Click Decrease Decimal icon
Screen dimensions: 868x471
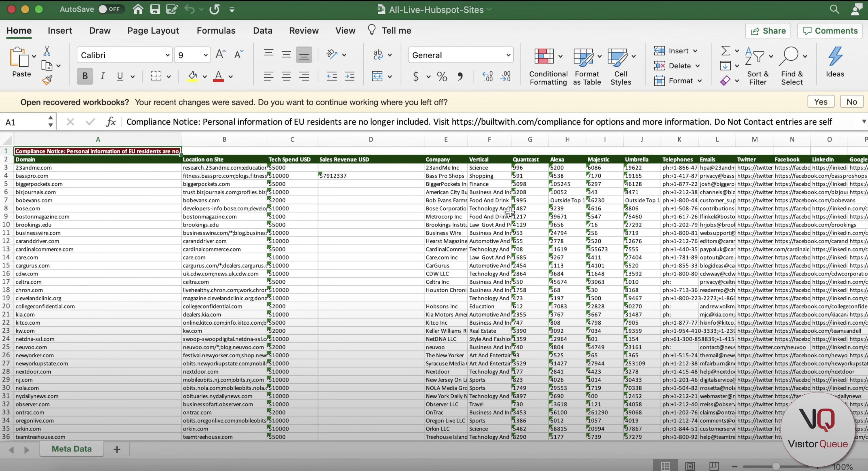pos(505,76)
